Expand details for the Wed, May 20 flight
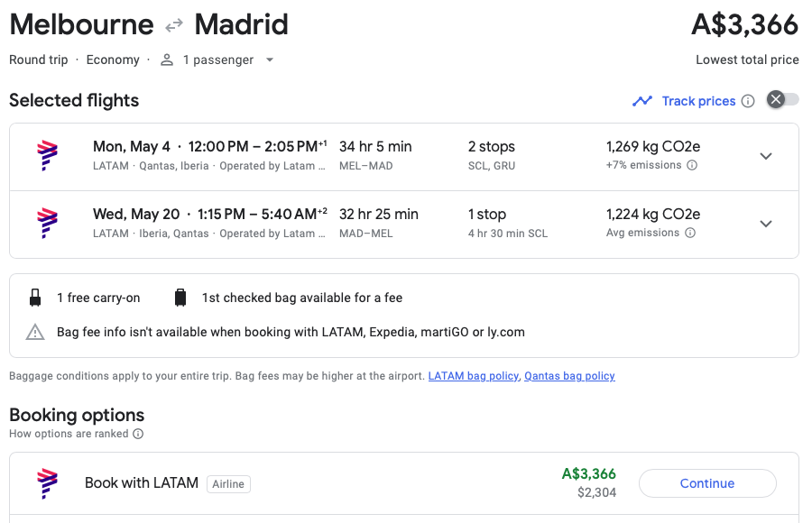 [x=765, y=223]
